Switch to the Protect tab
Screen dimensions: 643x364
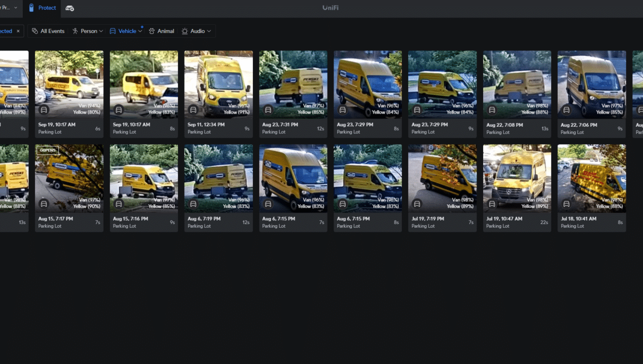[42, 8]
